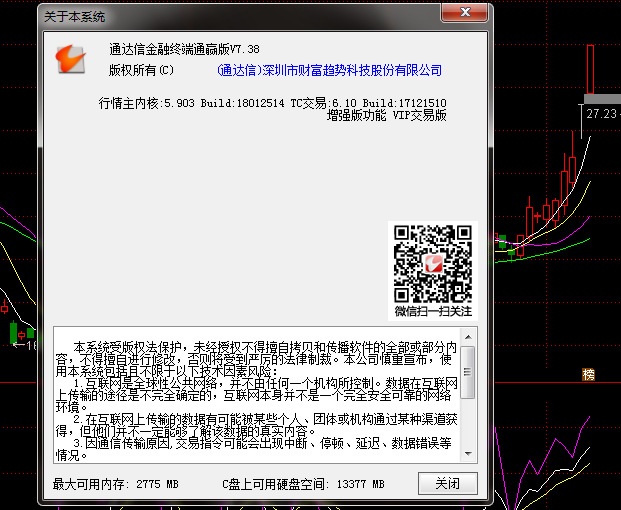The height and width of the screenshot is (510, 621).
Task: Click the 通达信金融终端通赢版V7.38 version text
Action: 184,50
